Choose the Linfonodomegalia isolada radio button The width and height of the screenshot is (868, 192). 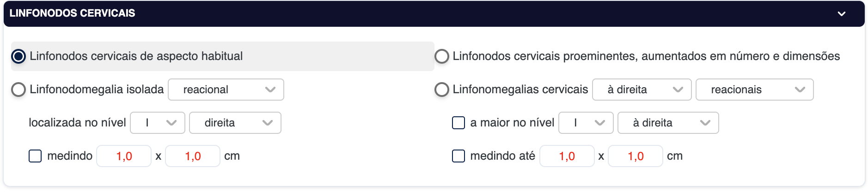pyautogui.click(x=18, y=90)
